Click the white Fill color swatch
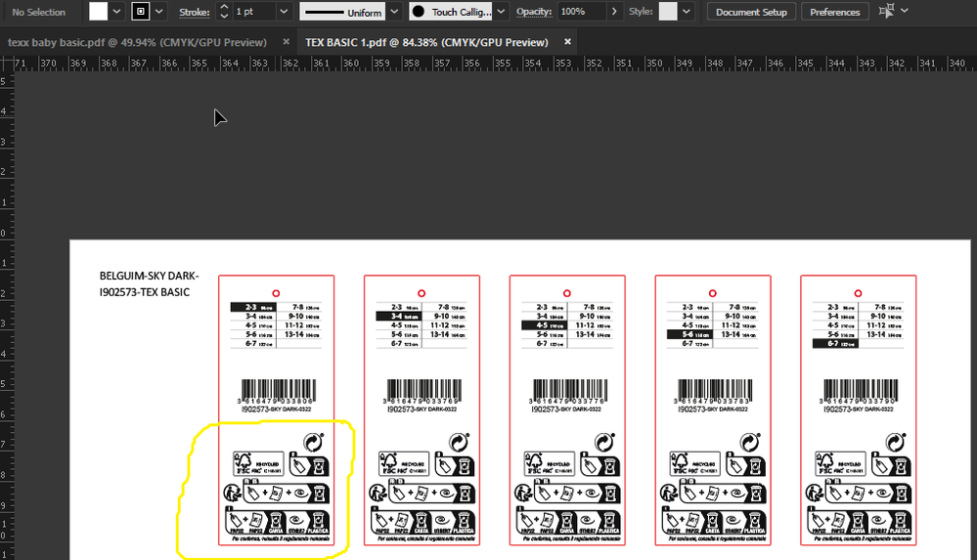This screenshot has height=560, width=977. [99, 11]
